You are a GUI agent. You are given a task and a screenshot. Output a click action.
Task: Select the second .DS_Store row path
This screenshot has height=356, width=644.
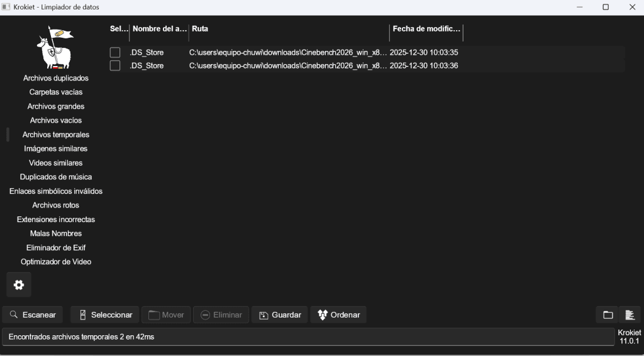point(288,65)
